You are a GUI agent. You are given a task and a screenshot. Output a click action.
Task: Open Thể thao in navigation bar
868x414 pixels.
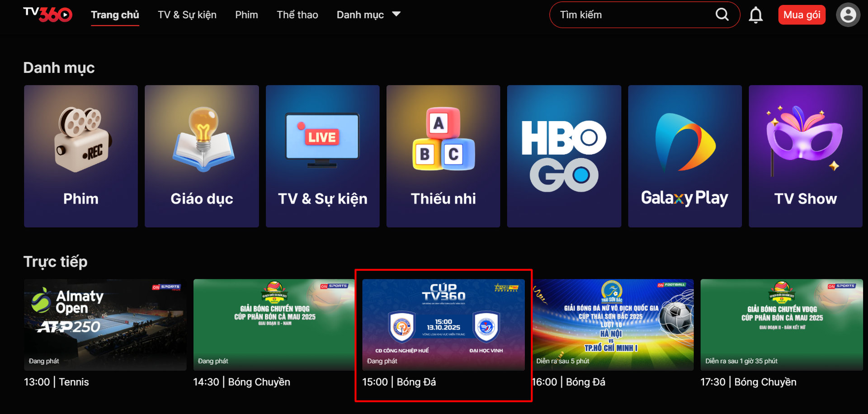[297, 15]
